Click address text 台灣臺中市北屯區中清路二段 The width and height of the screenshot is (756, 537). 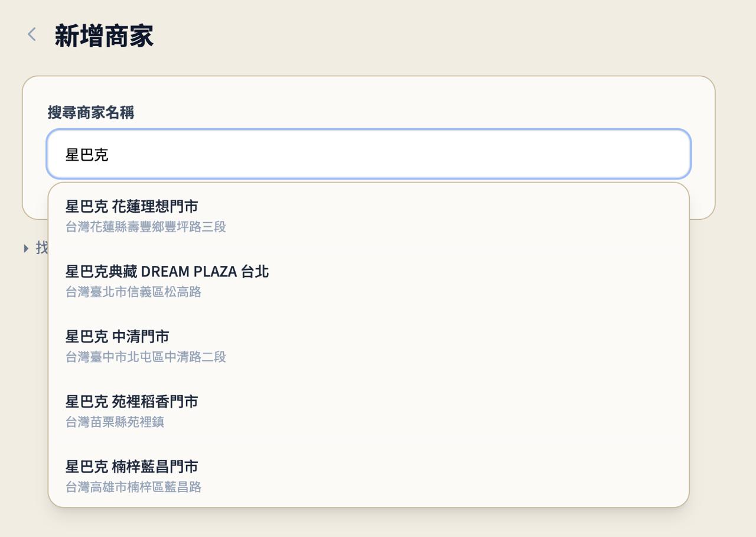[x=146, y=357]
